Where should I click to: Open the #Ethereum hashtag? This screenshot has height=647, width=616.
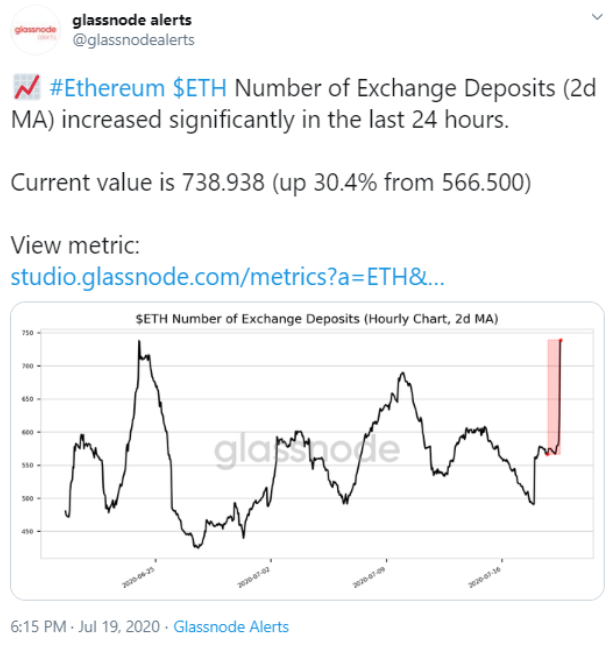pos(107,88)
